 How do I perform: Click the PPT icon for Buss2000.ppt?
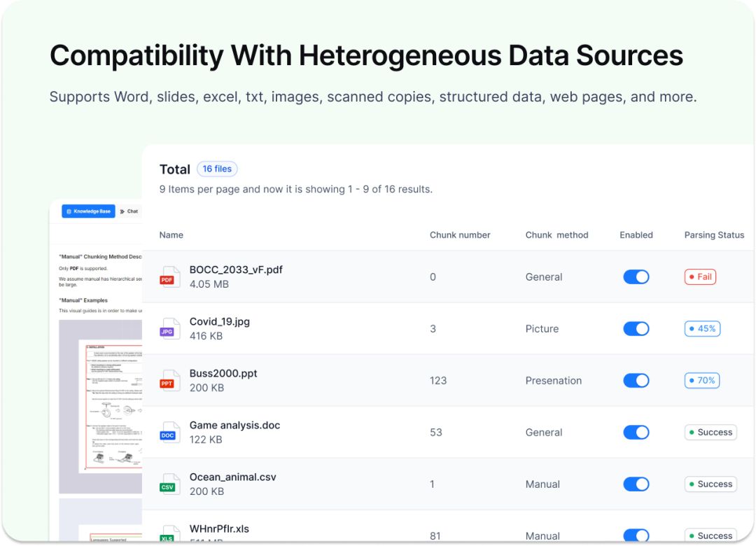pyautogui.click(x=169, y=381)
